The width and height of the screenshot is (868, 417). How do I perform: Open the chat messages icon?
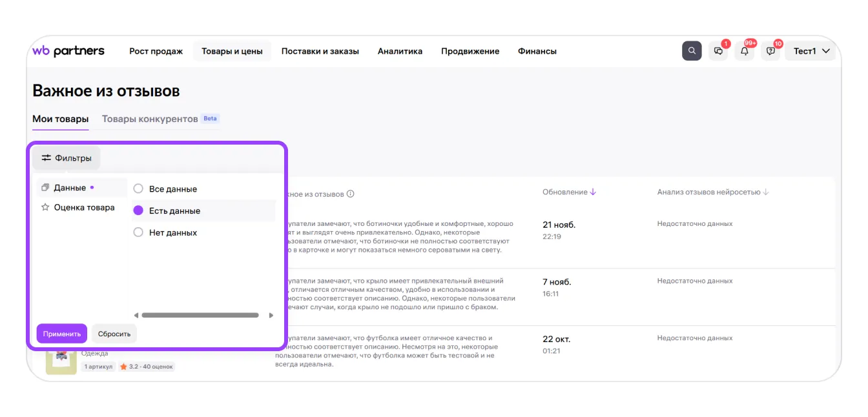coord(718,51)
